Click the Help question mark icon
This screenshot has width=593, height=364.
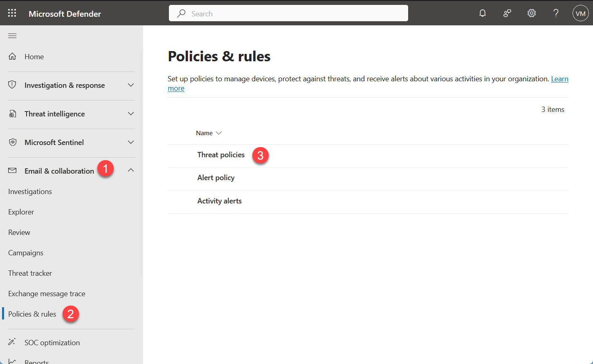click(x=556, y=13)
